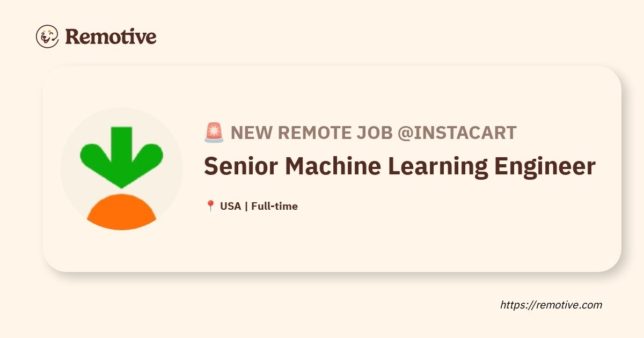Click the USA location label

pos(231,206)
